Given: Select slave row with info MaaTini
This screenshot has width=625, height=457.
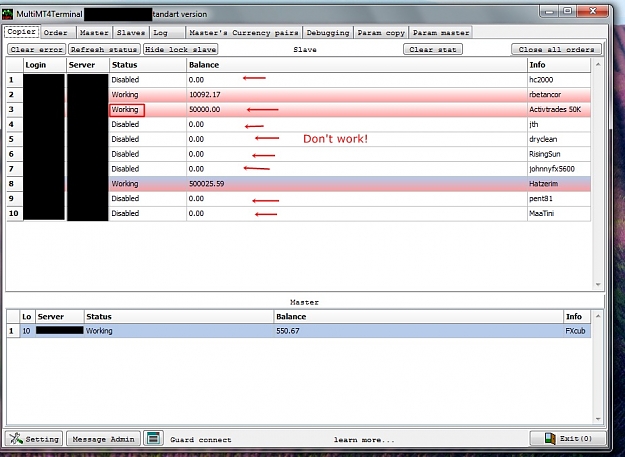Looking at the screenshot, I should pyautogui.click(x=299, y=214).
